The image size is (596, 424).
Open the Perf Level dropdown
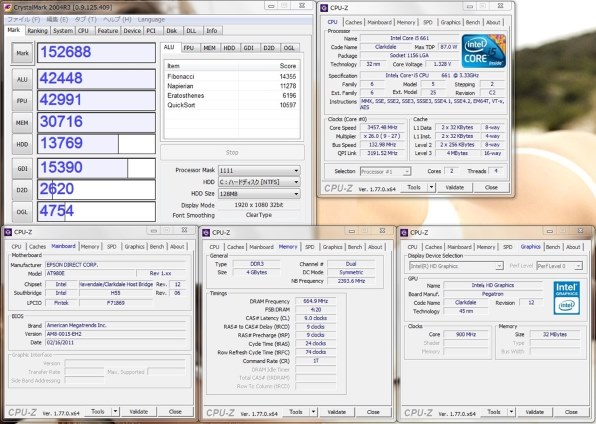(559, 266)
